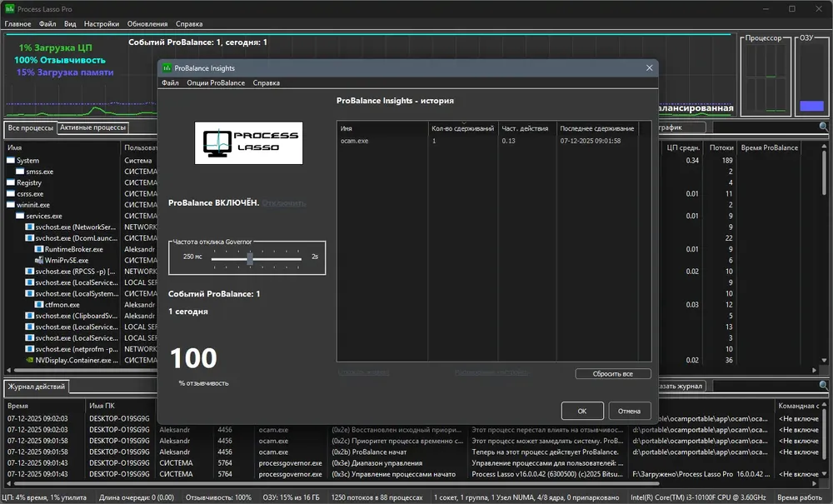The image size is (833, 504).
Task: Select the NVDisplay.Container.exe process icon
Action: (30, 360)
